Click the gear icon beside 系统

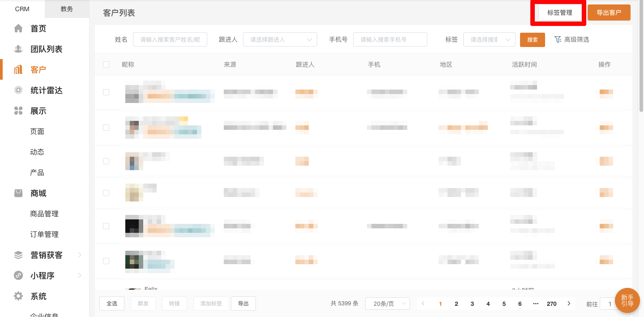tap(18, 296)
